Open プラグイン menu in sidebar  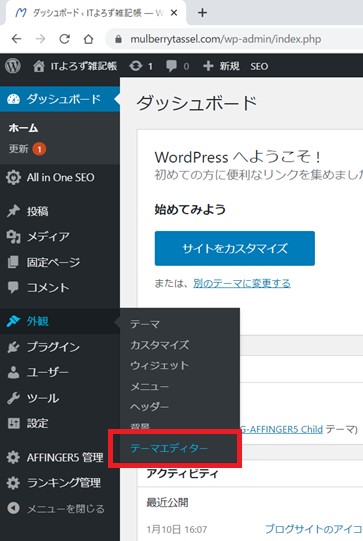(x=60, y=347)
